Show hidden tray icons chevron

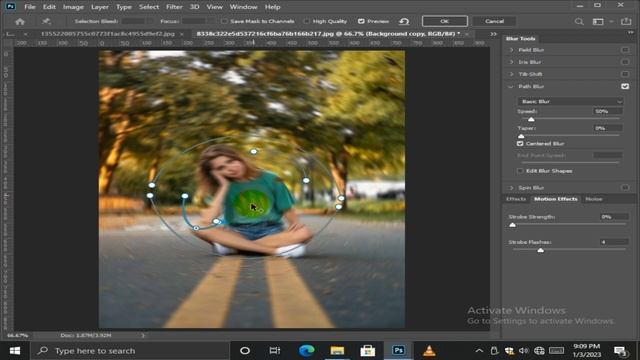479,351
